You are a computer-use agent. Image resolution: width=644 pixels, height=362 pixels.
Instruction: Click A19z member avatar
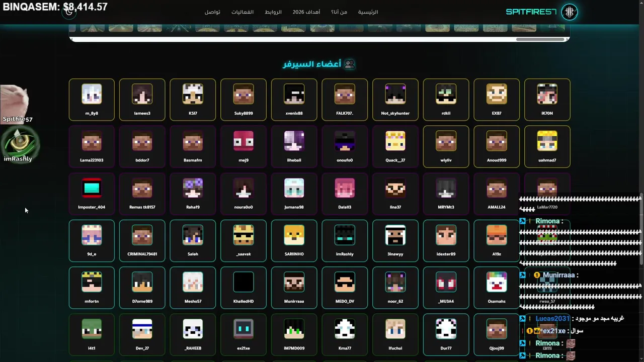click(497, 235)
